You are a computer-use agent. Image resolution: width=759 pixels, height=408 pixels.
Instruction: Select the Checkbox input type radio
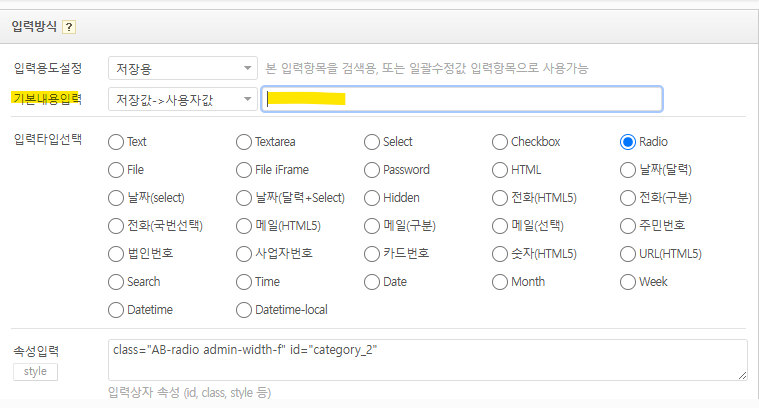pyautogui.click(x=500, y=142)
